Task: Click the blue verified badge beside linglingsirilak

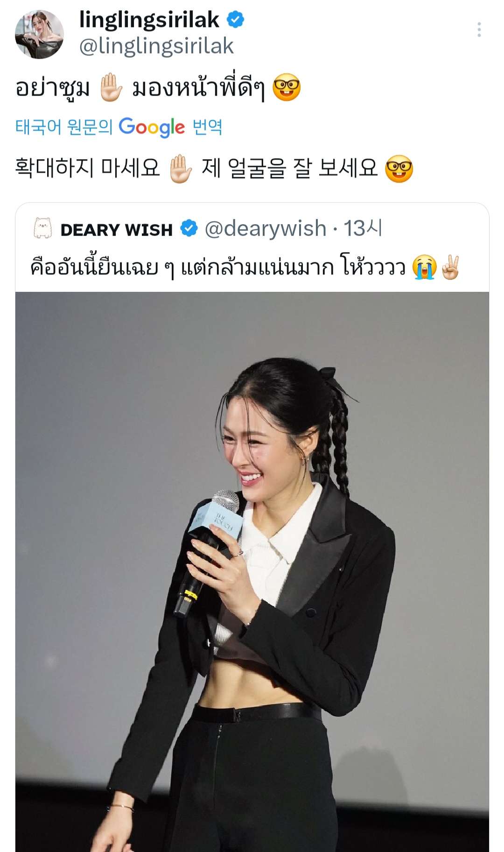Action: pyautogui.click(x=235, y=20)
